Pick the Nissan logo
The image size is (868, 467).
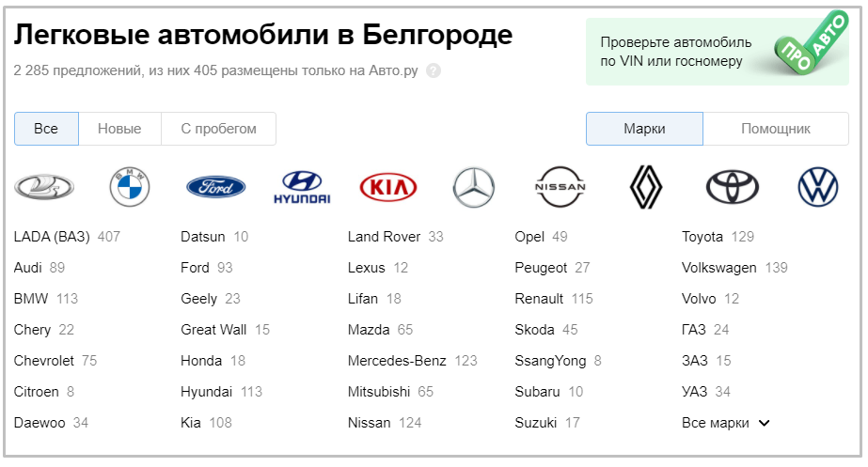[x=560, y=187]
